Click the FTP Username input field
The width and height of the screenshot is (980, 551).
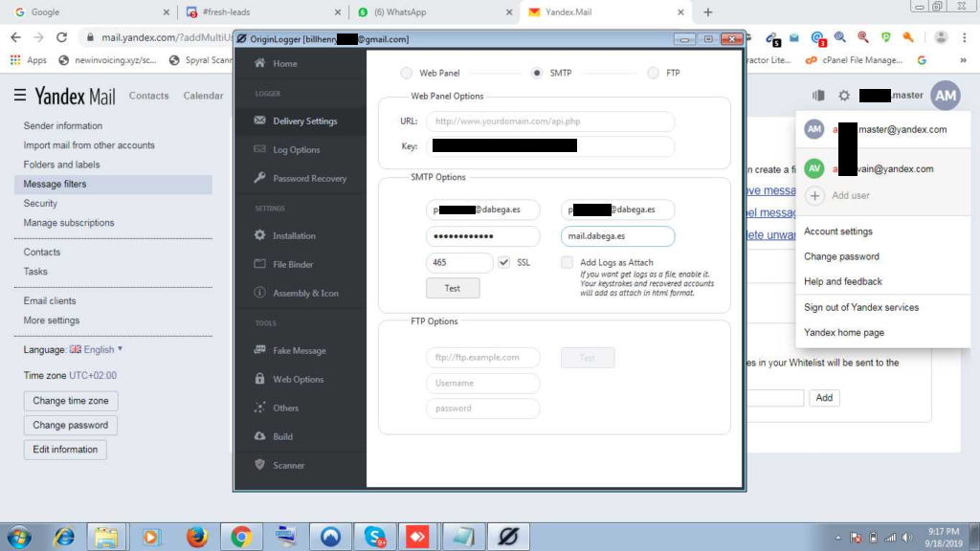click(482, 383)
